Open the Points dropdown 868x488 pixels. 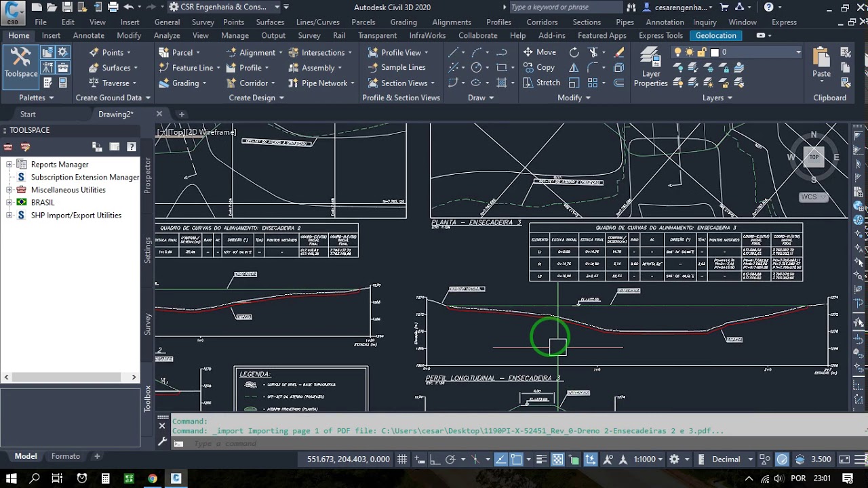click(x=111, y=52)
